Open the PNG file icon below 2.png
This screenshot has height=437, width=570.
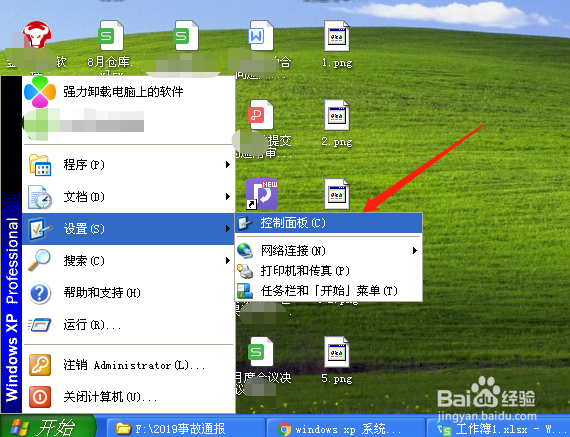pos(337,194)
